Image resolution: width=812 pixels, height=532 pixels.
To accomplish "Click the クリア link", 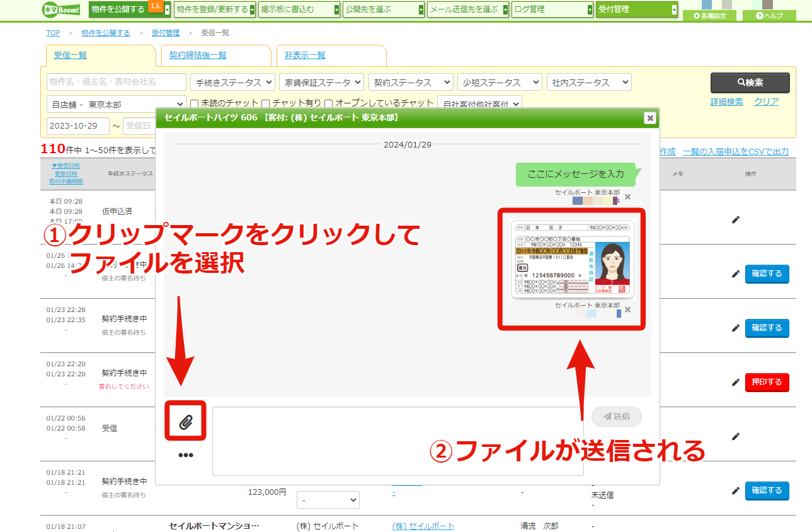I will click(766, 102).
